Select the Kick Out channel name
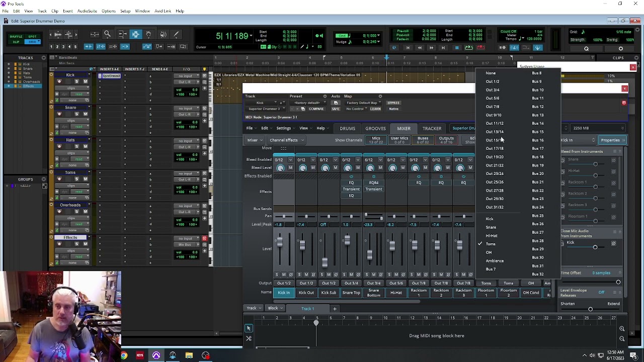Screen dimensions: 644x362 (x=306, y=293)
